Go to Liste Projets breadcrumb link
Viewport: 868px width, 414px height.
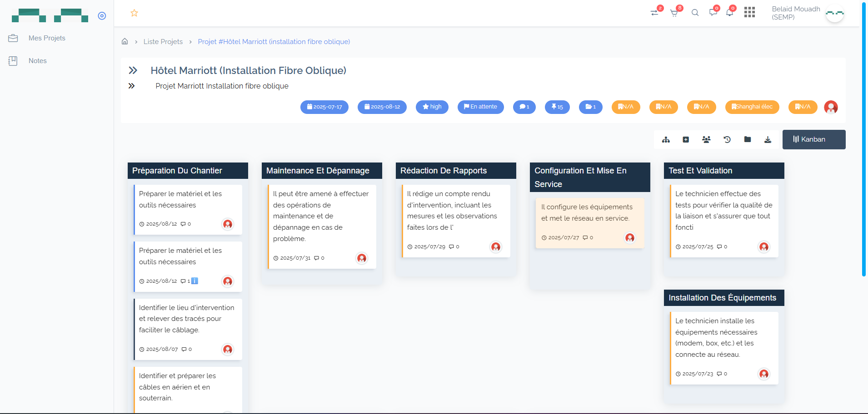coord(163,42)
